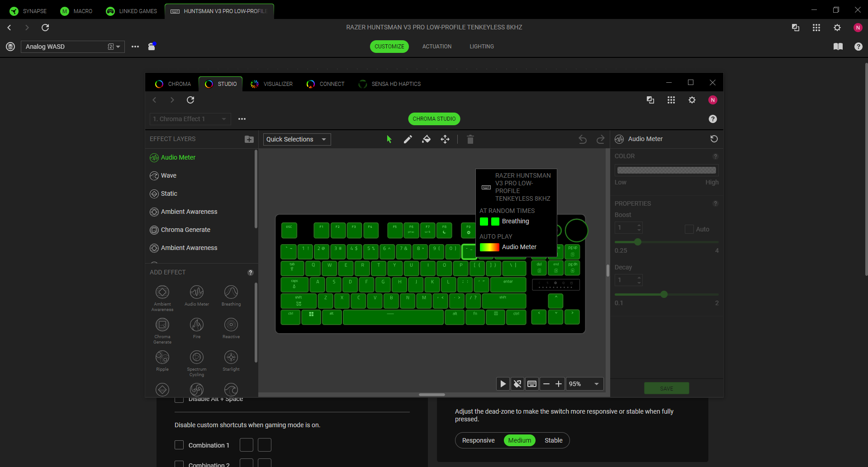Viewport: 868px width, 467px height.
Task: Click the CHROMA STUDIO button
Action: [434, 119]
